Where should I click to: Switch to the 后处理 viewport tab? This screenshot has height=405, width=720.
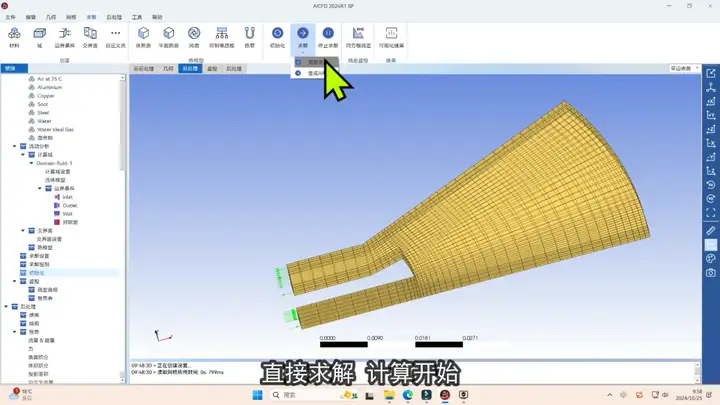tap(234, 68)
